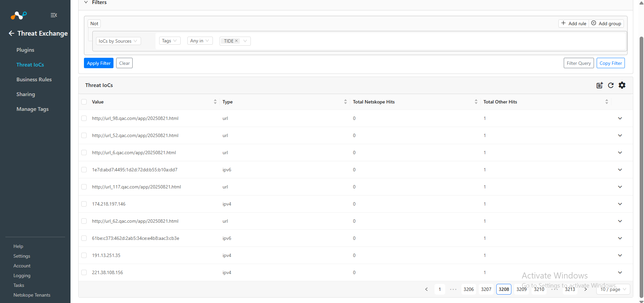Jump to page 1
Viewport: 644px width, 303px height.
pos(440,289)
